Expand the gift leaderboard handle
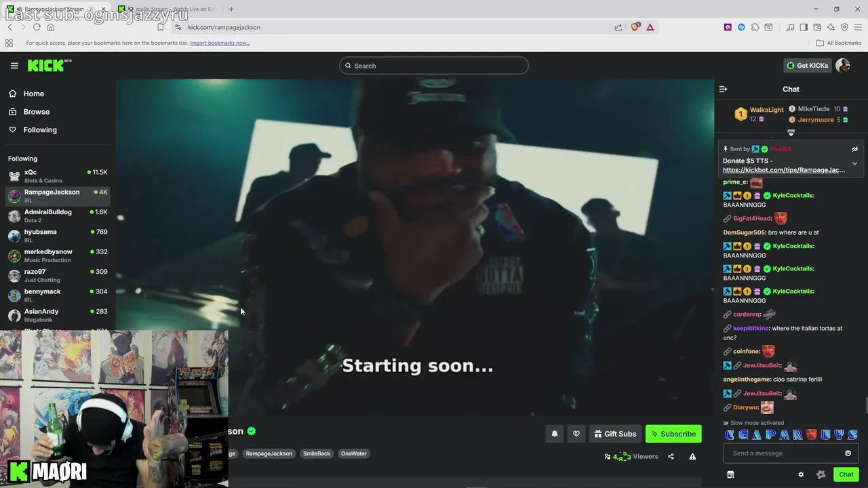The image size is (868, 488). pos(791,133)
